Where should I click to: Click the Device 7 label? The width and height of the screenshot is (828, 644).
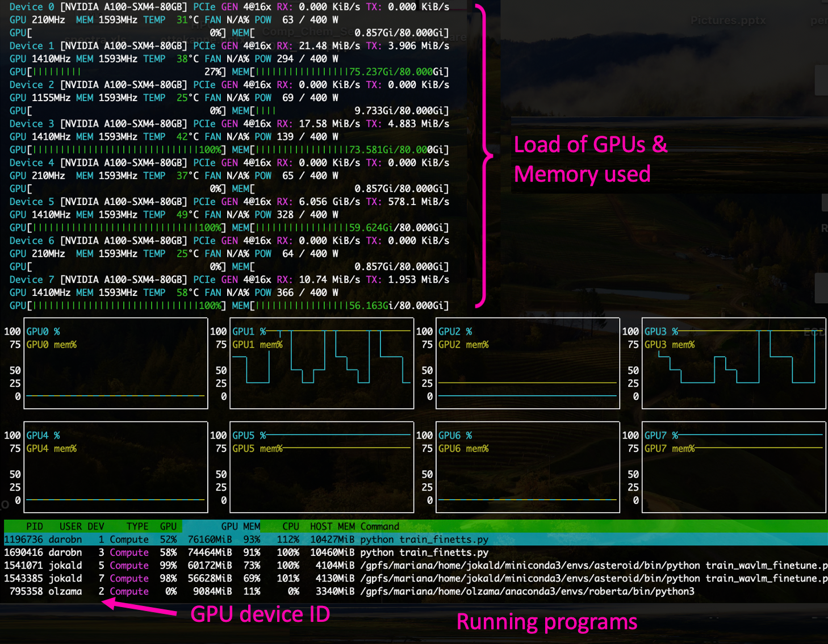click(x=32, y=279)
